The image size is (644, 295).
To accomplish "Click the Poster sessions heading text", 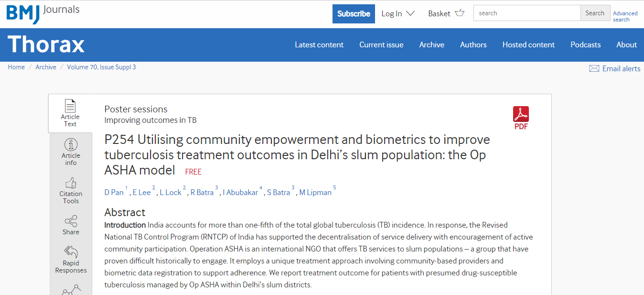I will click(136, 109).
